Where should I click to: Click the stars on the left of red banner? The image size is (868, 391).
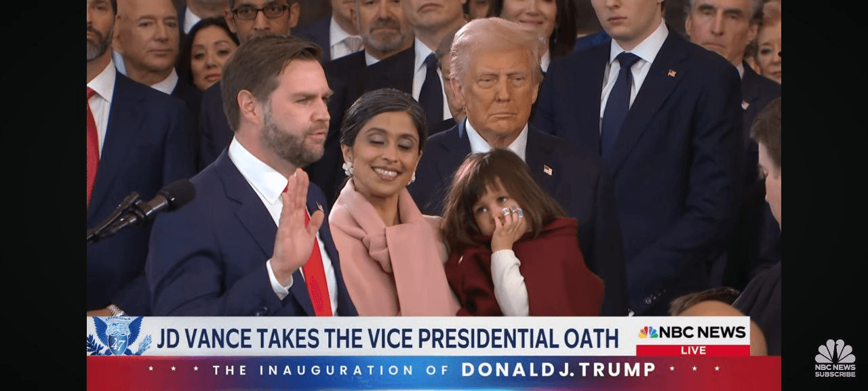pos(175,370)
